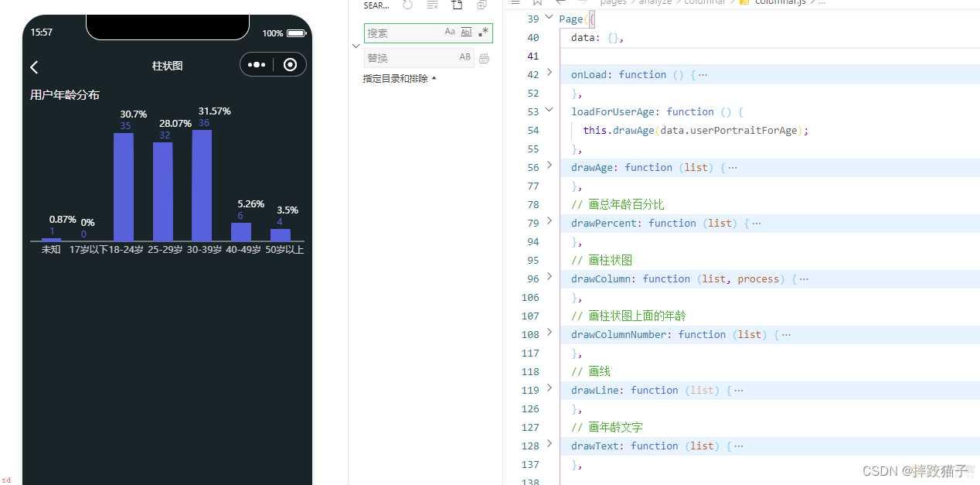Fold the Page block at line 39

point(550,17)
